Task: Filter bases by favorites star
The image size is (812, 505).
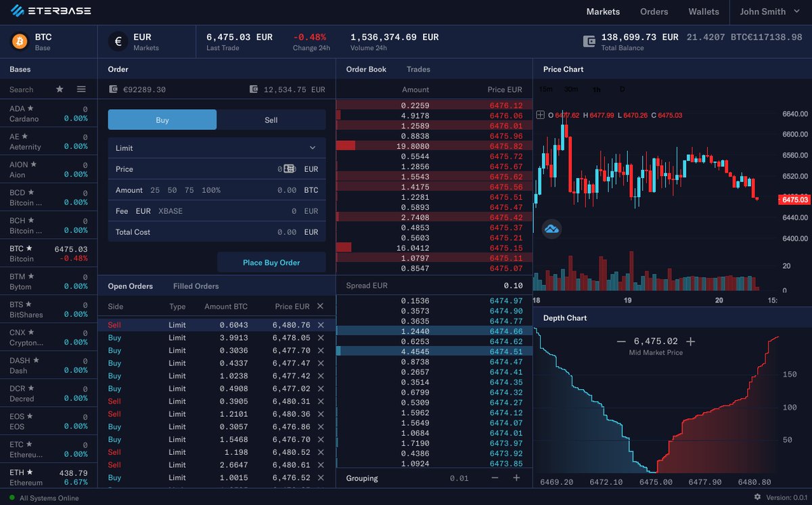Action: pyautogui.click(x=60, y=89)
